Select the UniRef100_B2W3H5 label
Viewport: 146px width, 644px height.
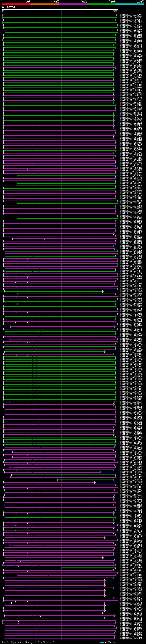coord(131,60)
